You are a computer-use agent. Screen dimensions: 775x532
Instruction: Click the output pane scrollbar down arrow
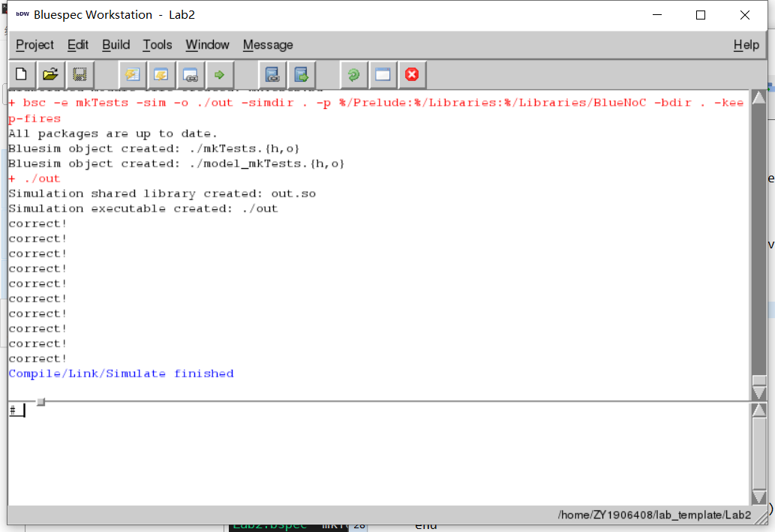[x=758, y=393]
